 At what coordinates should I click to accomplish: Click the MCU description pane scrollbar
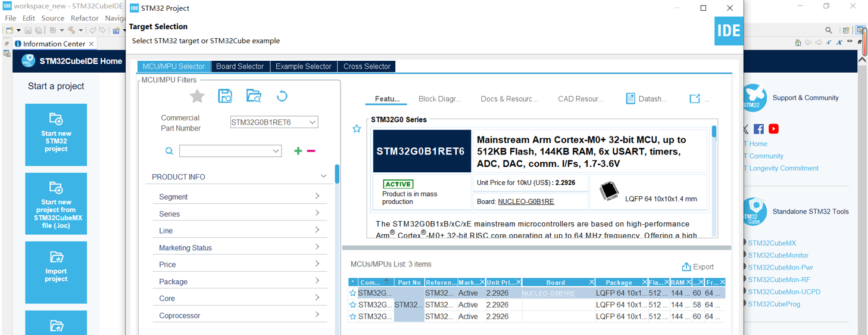pos(714,132)
